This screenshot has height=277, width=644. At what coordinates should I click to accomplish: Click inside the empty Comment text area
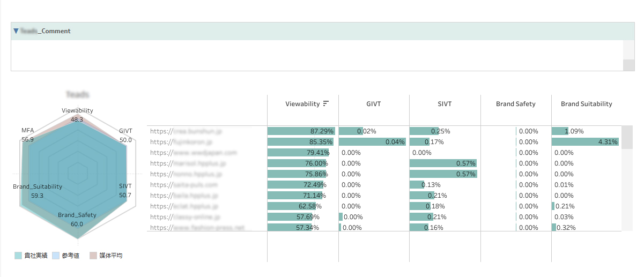tap(316, 55)
